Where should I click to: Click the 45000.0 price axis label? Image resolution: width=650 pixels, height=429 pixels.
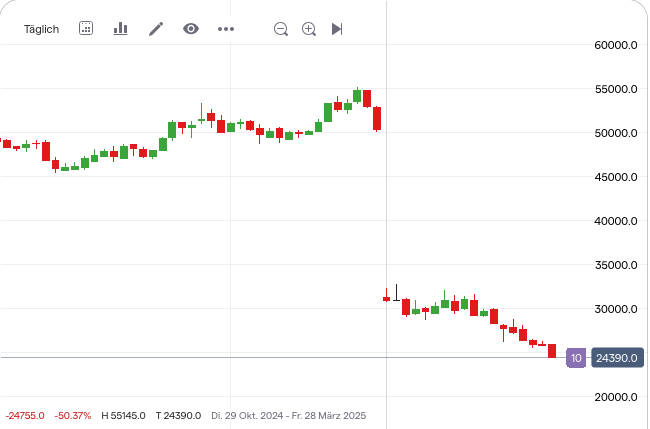[x=616, y=177]
